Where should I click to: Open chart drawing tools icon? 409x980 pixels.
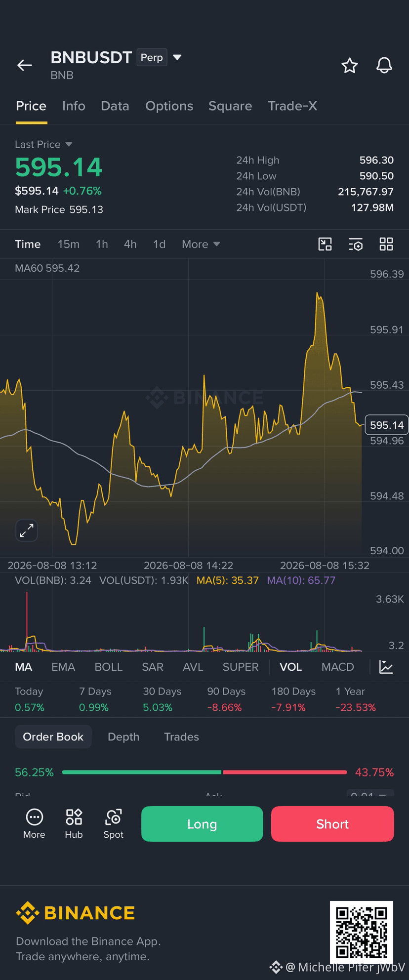325,244
